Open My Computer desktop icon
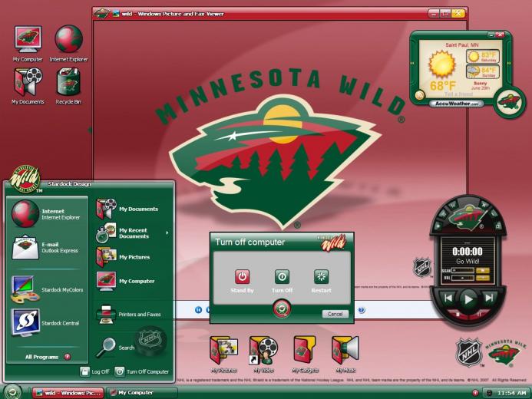Image resolution: width=532 pixels, height=399 pixels. [28, 44]
